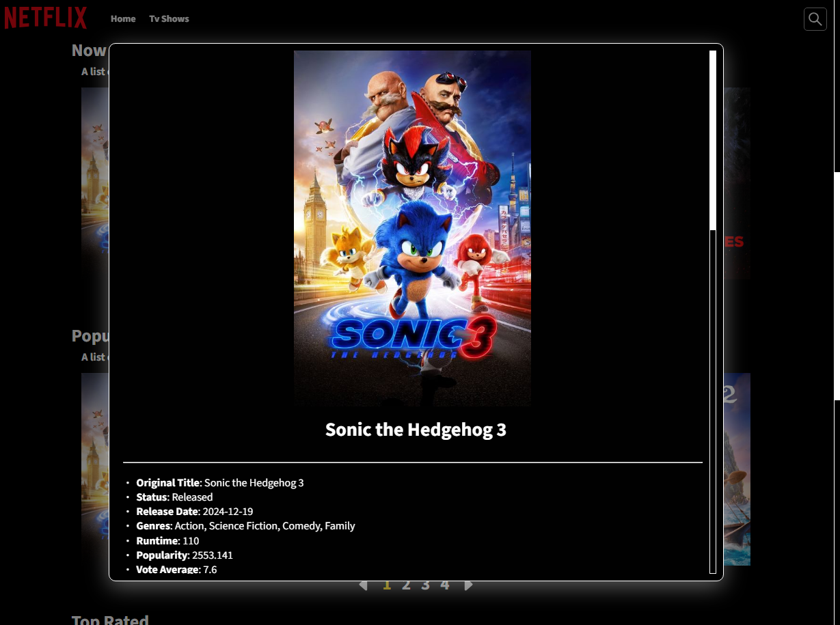This screenshot has width=840, height=625.
Task: Click the Netflix logo
Action: click(46, 18)
